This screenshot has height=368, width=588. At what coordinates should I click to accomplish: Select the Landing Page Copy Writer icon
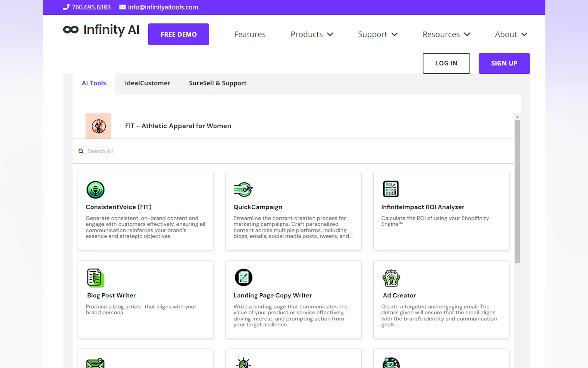point(243,277)
